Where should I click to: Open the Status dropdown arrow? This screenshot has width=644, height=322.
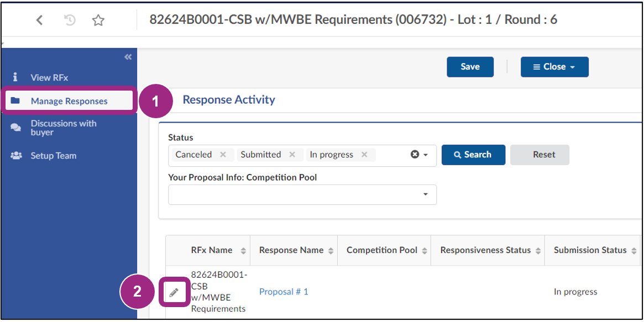426,155
